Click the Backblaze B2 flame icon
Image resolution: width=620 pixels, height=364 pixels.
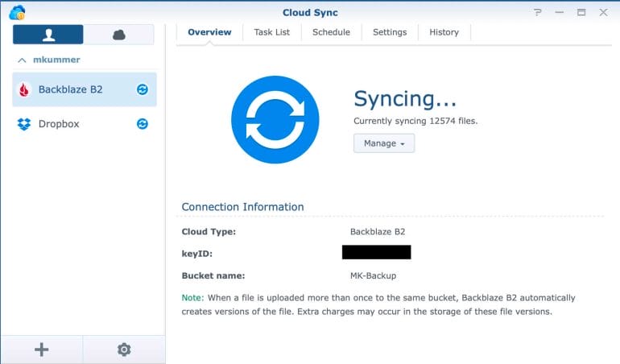pos(23,90)
